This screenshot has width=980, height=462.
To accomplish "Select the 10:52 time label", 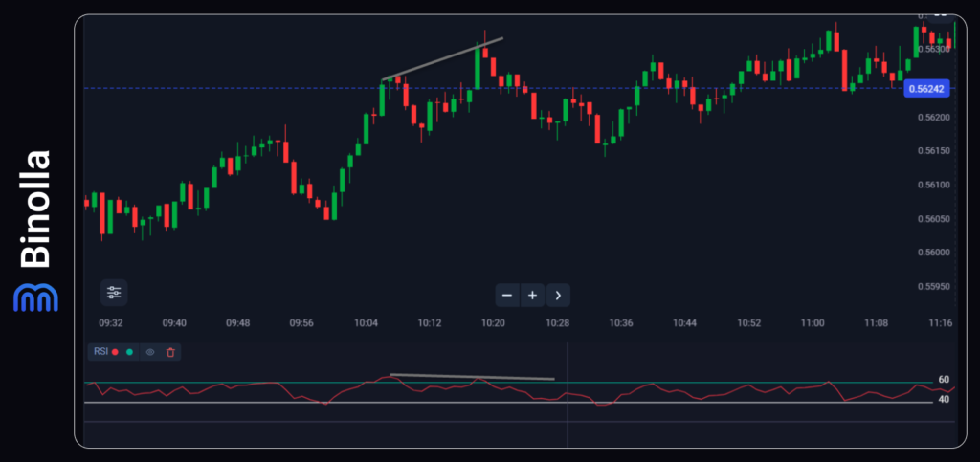I will pos(748,323).
